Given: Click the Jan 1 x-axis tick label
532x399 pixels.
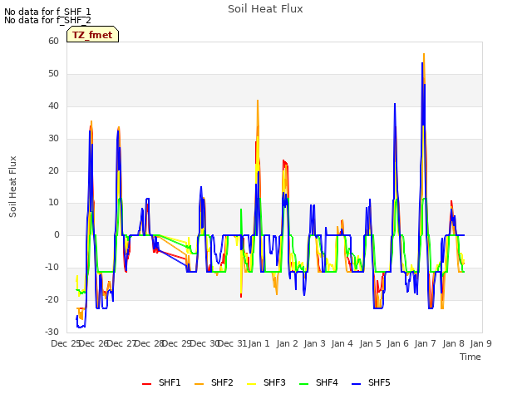Looking at the screenshot, I should click(259, 343).
